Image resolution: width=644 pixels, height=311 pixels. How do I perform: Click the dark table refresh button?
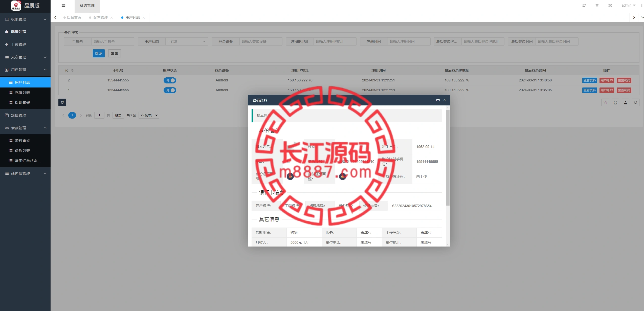[62, 102]
